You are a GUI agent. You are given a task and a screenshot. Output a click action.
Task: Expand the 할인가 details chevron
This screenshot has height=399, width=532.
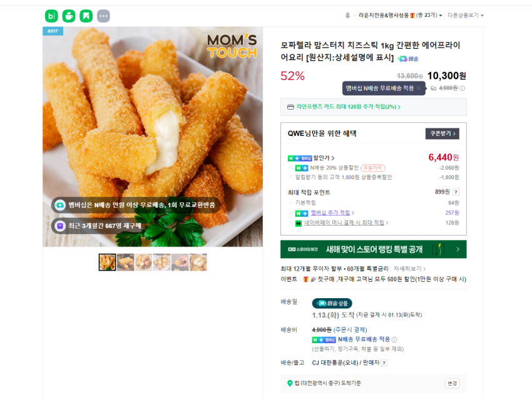pos(333,158)
